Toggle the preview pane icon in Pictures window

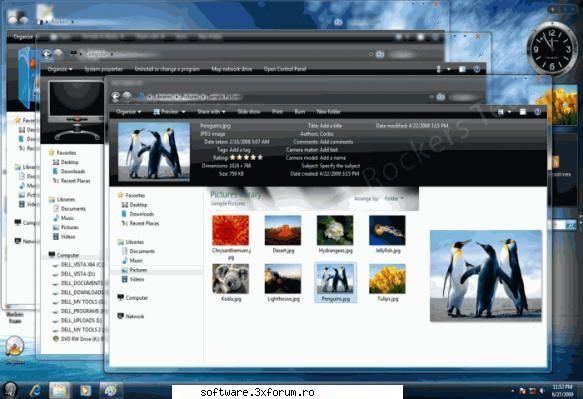(523, 112)
